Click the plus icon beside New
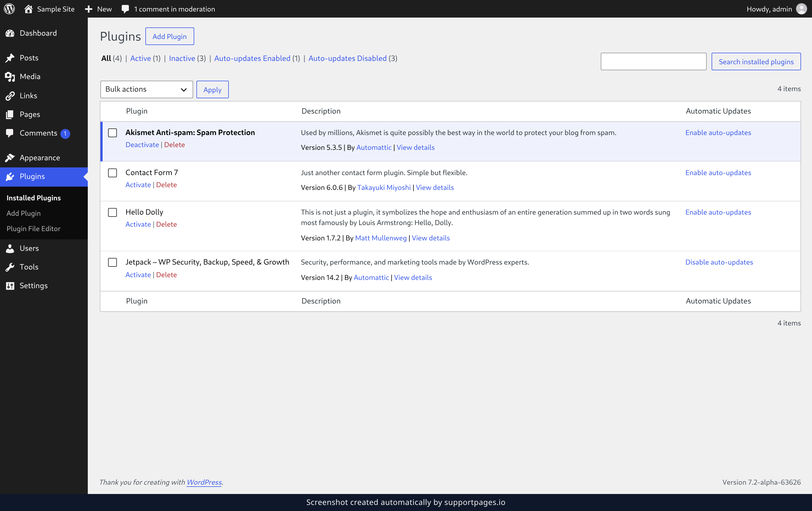This screenshot has height=511, width=812. (x=89, y=9)
